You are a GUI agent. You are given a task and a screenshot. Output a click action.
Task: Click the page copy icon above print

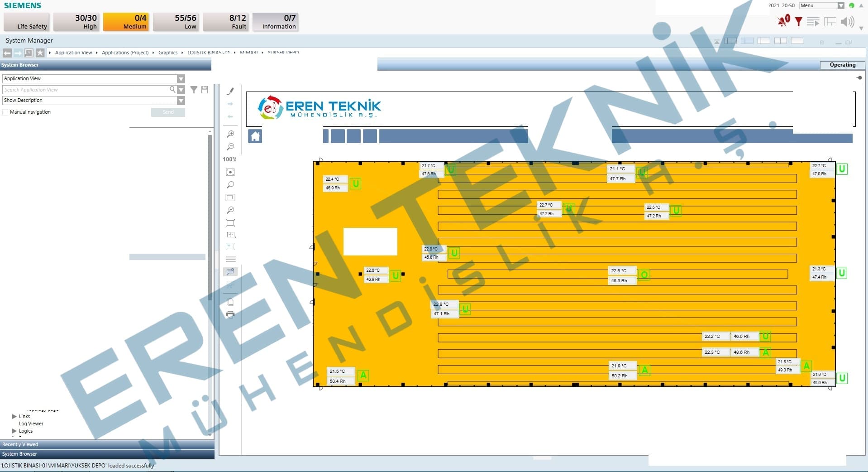point(230,302)
